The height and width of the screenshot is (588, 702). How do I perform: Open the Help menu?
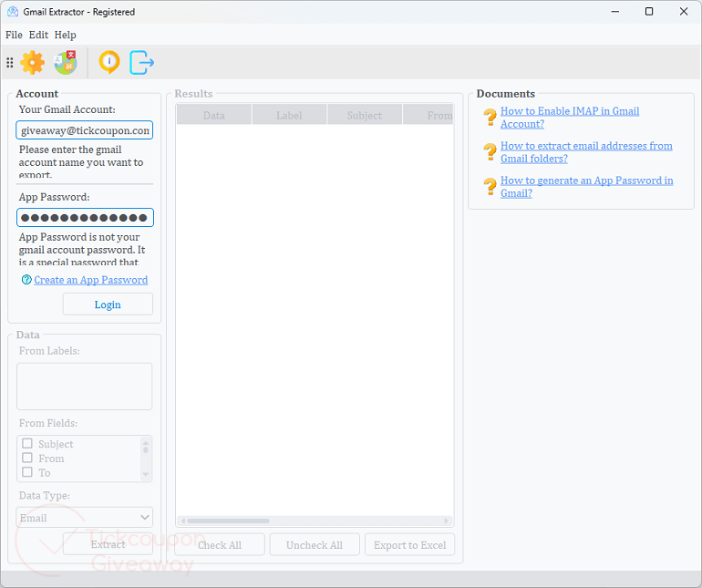[66, 35]
